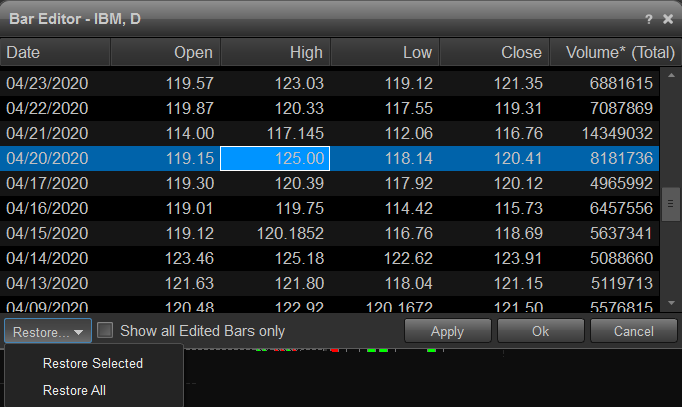Click Low value 118.14
Viewport: 682px width, 407px height.
pos(409,158)
